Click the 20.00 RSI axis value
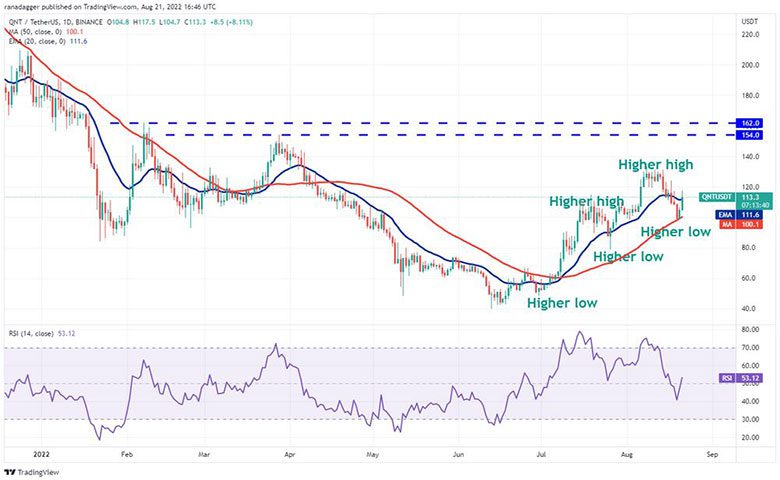 pyautogui.click(x=750, y=438)
